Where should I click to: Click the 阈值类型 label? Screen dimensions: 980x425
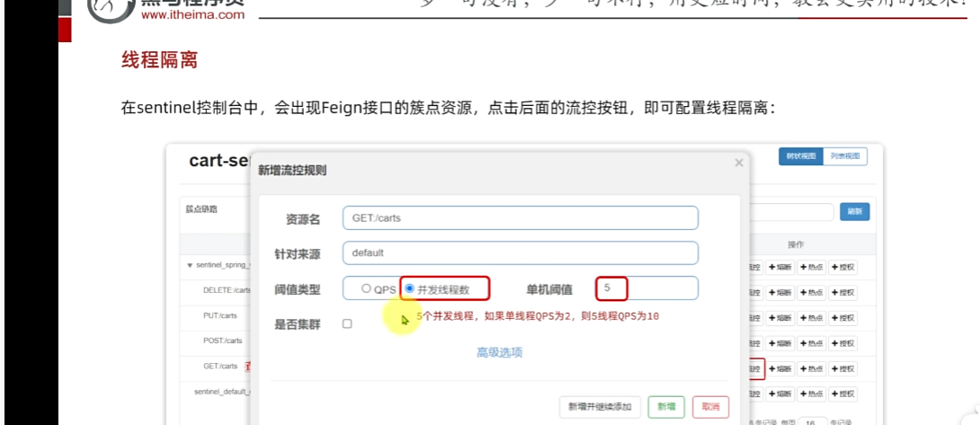(298, 289)
